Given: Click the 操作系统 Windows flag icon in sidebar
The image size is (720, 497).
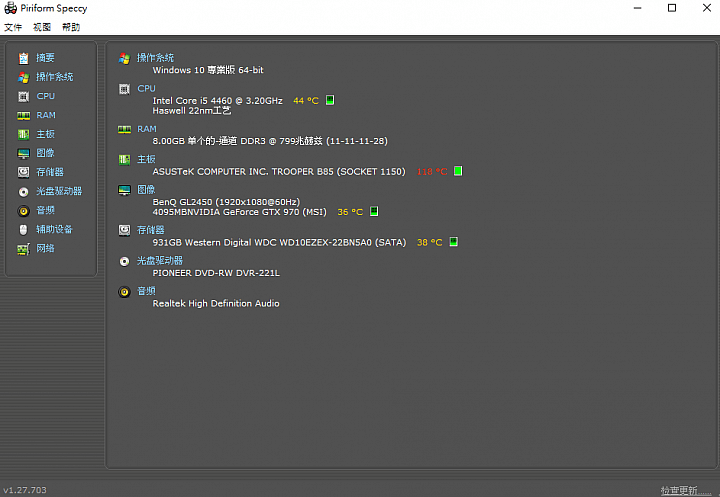Looking at the screenshot, I should pyautogui.click(x=23, y=78).
